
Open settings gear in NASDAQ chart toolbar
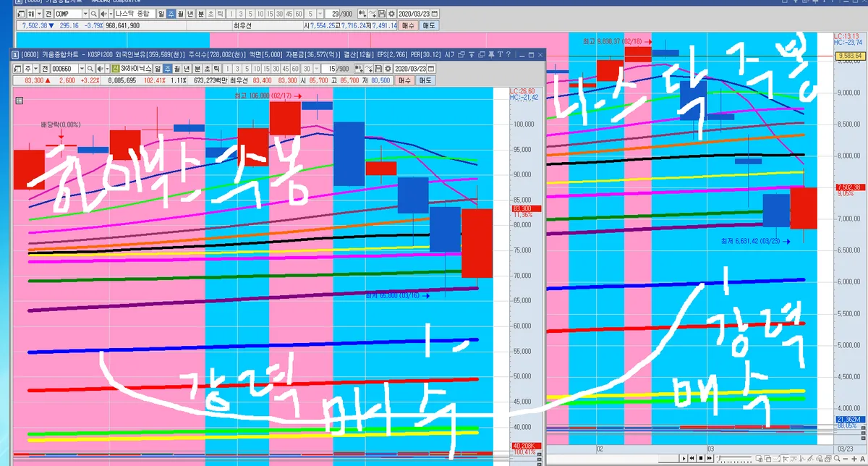(x=391, y=14)
